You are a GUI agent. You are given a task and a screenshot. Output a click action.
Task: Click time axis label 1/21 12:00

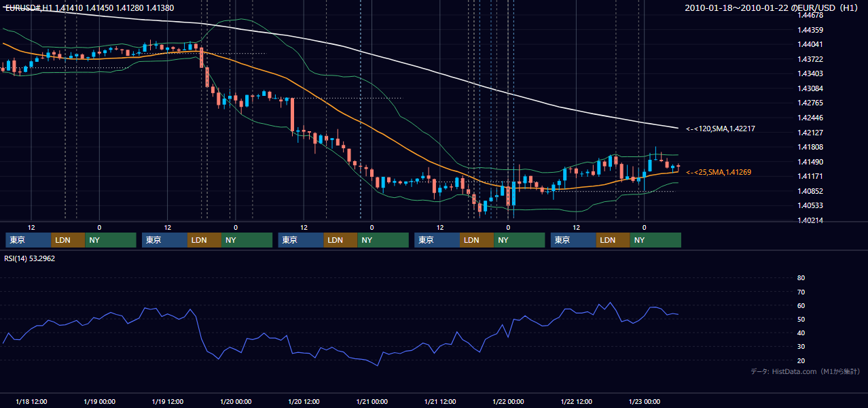coord(440,402)
